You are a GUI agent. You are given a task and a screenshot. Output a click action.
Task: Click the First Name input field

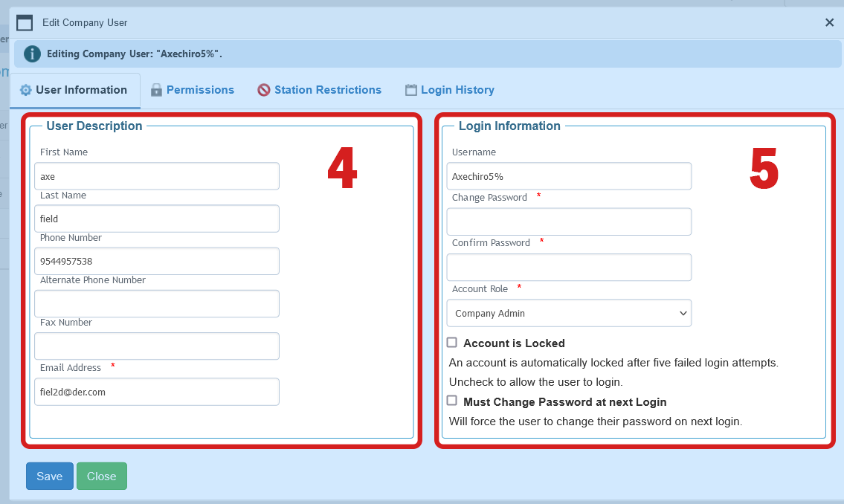tap(156, 176)
